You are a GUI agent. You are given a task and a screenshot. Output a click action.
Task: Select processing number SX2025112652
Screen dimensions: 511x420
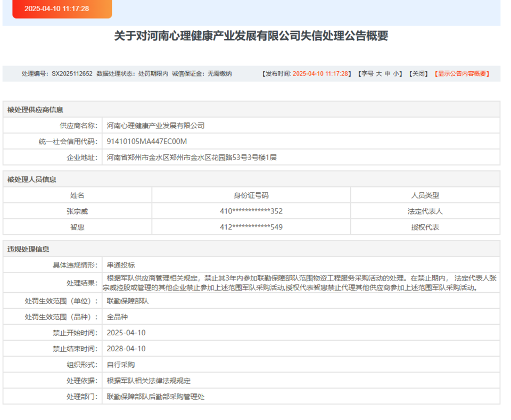tap(72, 74)
